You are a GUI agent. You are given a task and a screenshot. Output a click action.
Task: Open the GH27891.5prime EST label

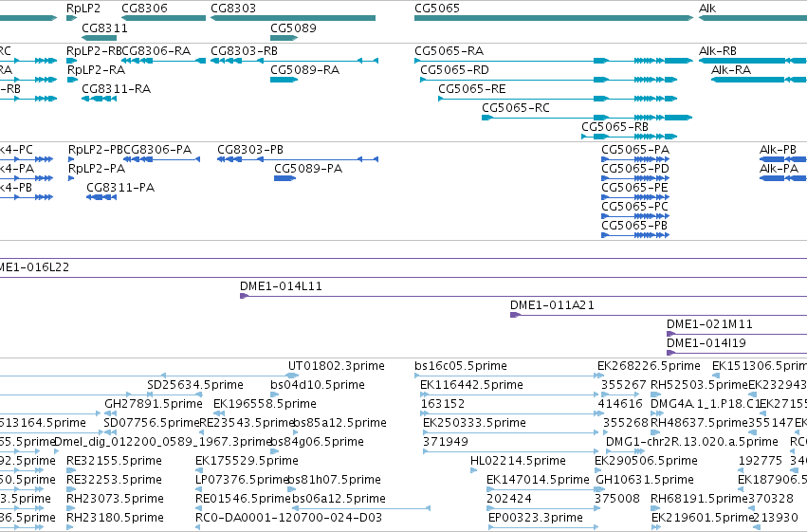(154, 404)
